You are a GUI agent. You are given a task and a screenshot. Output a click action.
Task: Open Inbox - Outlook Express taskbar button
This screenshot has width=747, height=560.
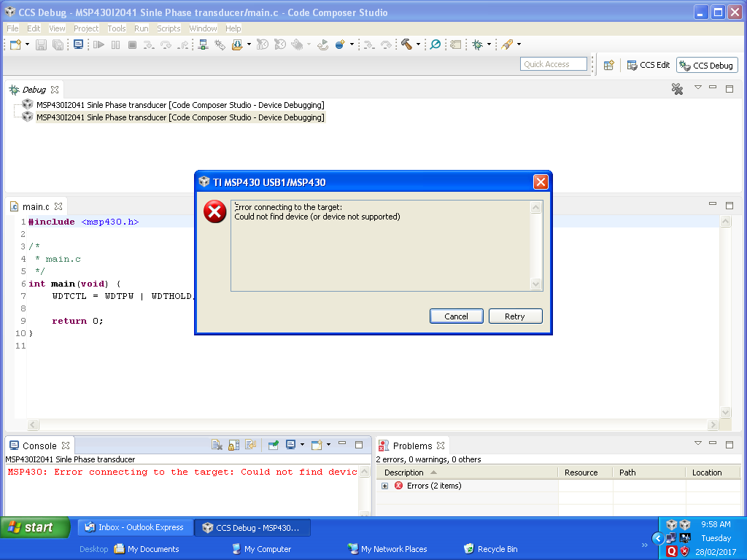[135, 527]
